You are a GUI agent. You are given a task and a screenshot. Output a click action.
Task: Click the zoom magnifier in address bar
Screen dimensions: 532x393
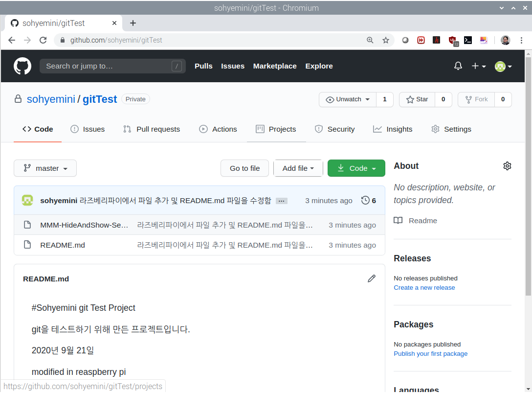(370, 40)
